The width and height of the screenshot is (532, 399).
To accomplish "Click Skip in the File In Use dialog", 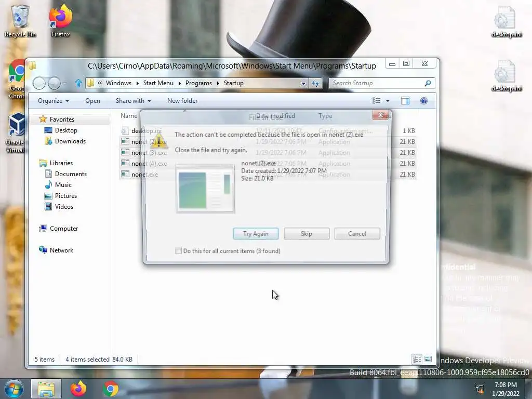I will pyautogui.click(x=307, y=233).
